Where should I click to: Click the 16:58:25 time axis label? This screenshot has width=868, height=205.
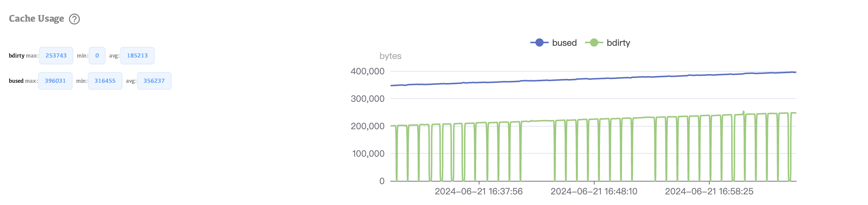[709, 191]
